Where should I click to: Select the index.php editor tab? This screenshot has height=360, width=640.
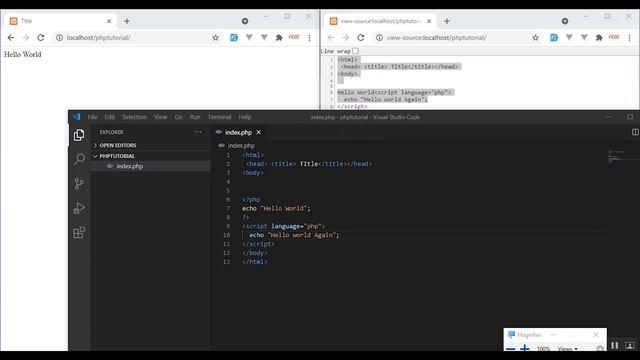click(x=238, y=132)
